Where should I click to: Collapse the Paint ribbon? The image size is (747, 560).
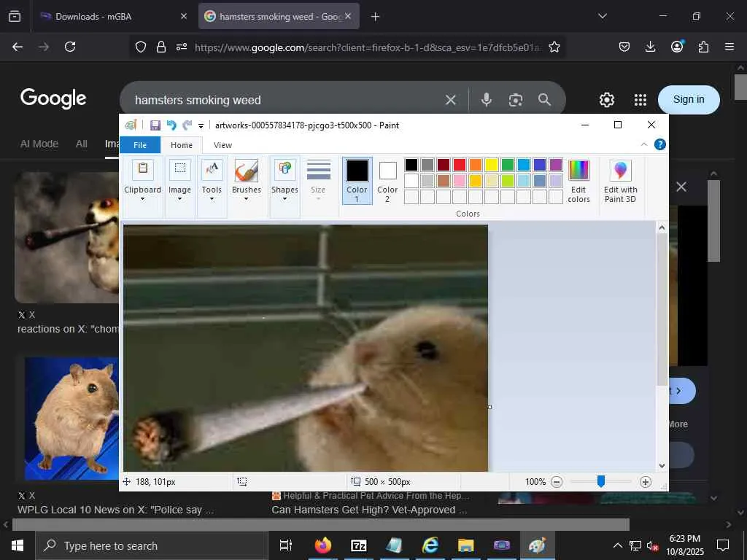coord(643,144)
